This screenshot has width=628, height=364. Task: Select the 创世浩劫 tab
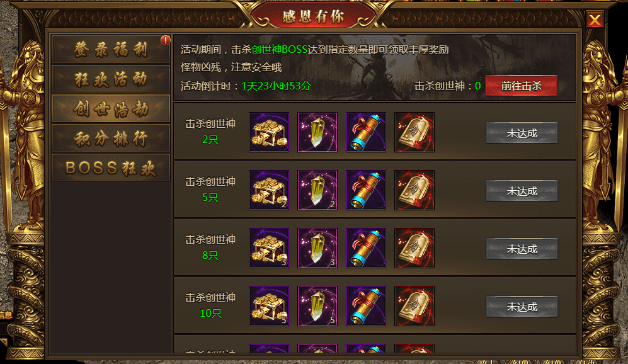[x=111, y=109]
